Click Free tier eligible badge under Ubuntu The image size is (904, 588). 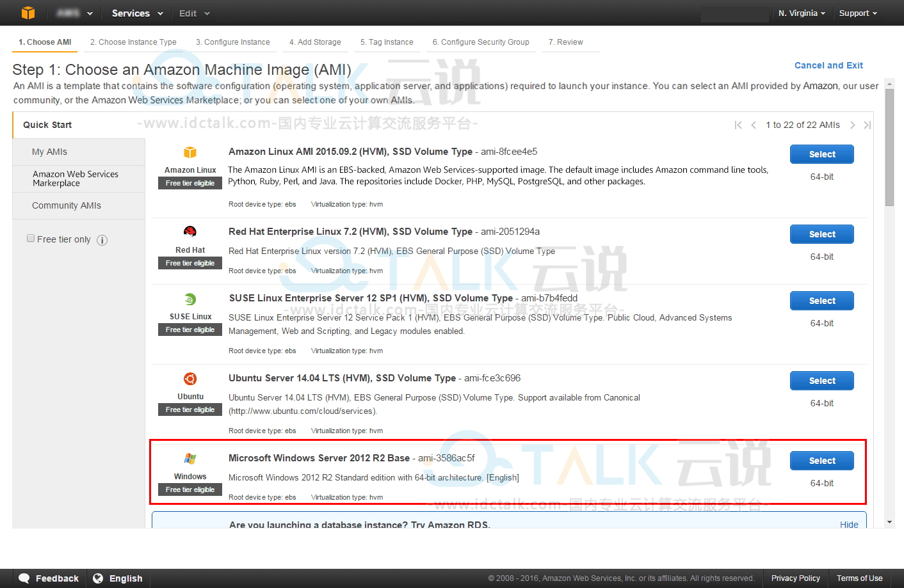pyautogui.click(x=190, y=409)
